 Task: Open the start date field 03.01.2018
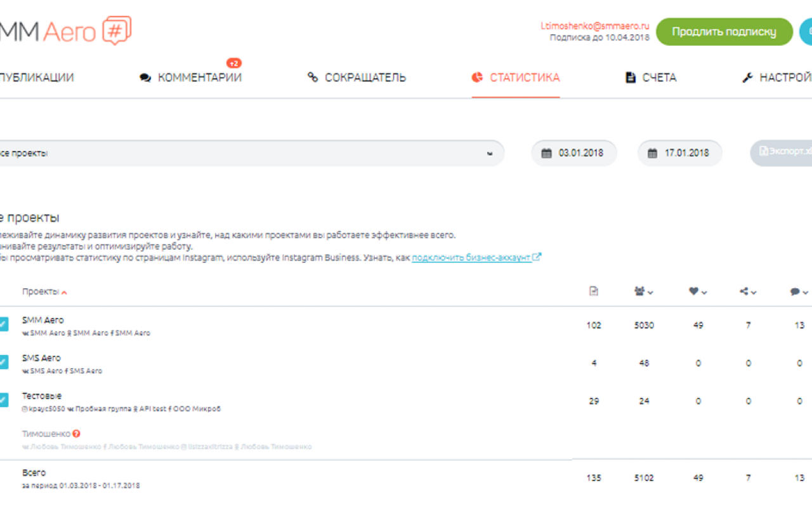pos(573,153)
